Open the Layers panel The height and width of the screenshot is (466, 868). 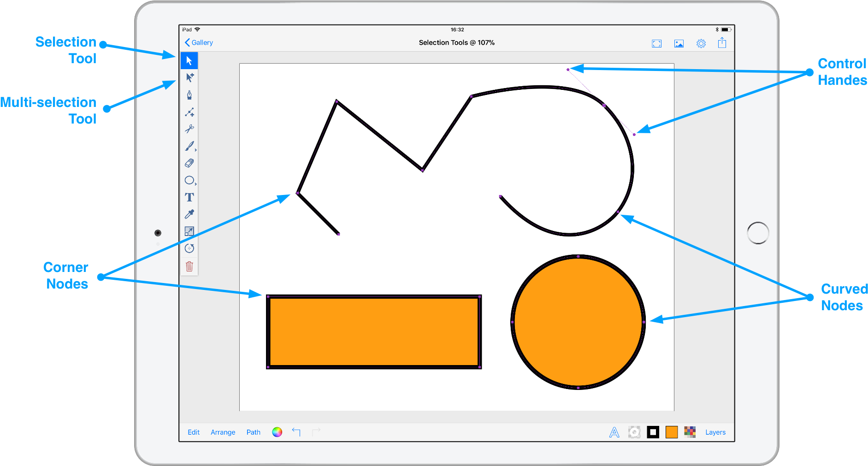715,432
